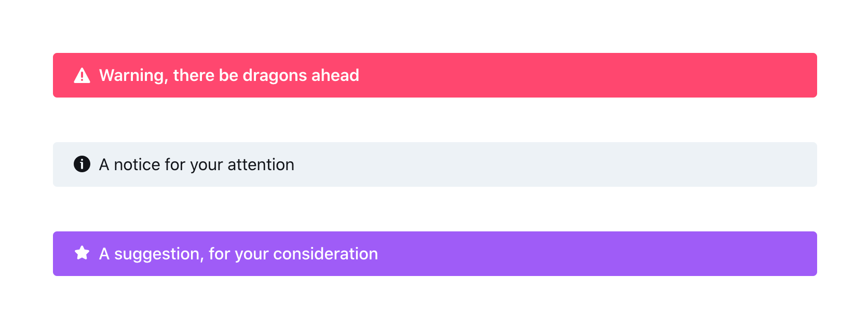Click the word "be" in the warning banner
The width and height of the screenshot is (868, 331).
[x=228, y=76]
